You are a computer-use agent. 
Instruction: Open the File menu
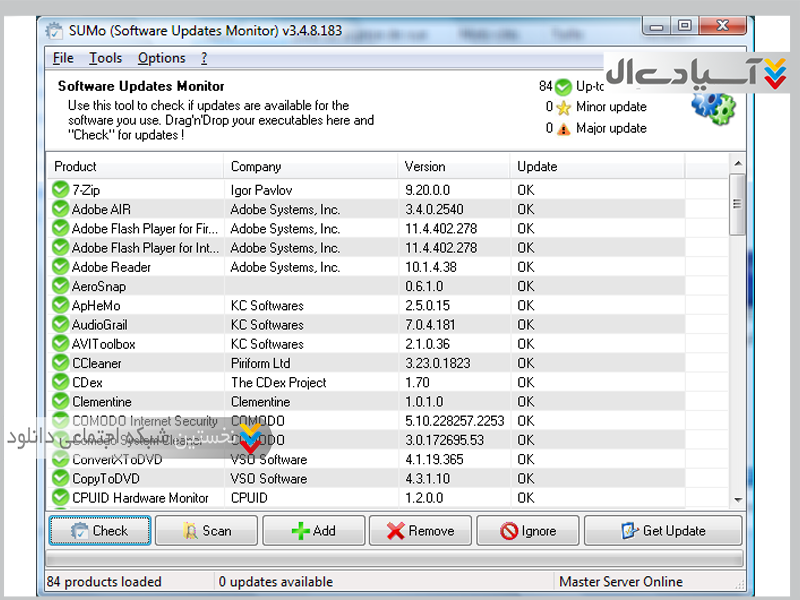[x=63, y=58]
